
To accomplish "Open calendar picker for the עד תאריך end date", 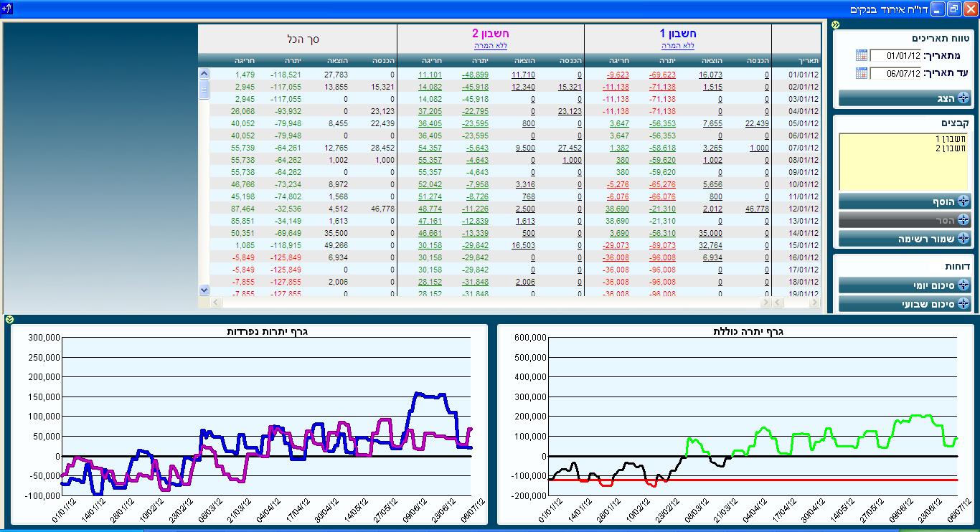I will 862,73.
